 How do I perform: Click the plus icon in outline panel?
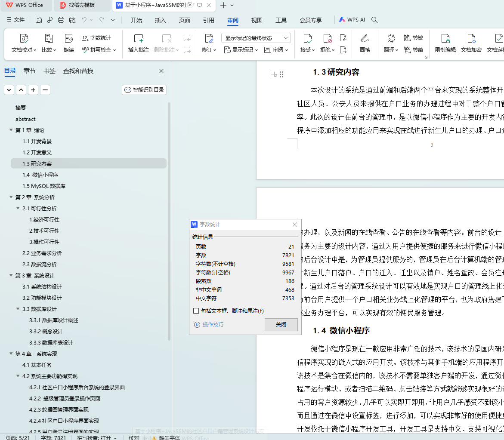33,90
